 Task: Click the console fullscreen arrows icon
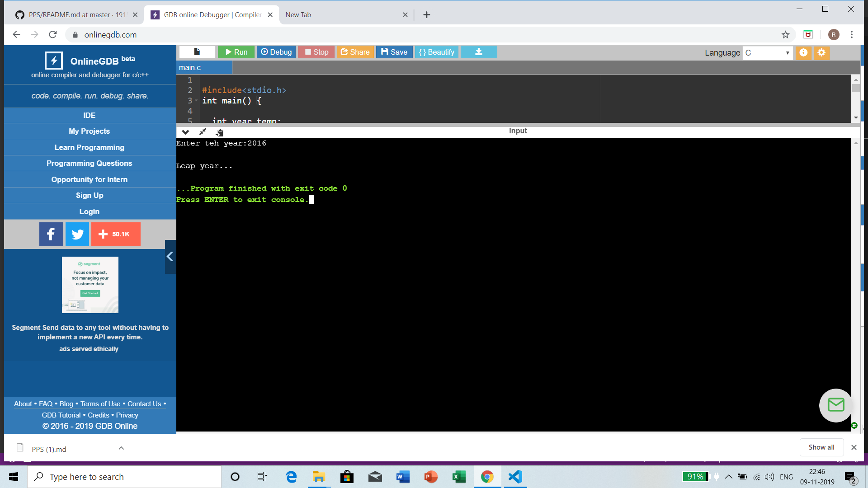(203, 132)
